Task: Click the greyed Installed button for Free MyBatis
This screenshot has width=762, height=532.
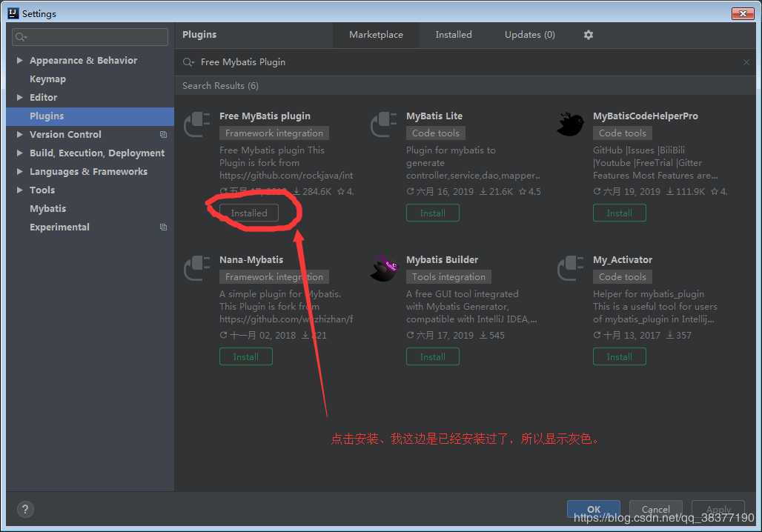Action: pyautogui.click(x=249, y=213)
